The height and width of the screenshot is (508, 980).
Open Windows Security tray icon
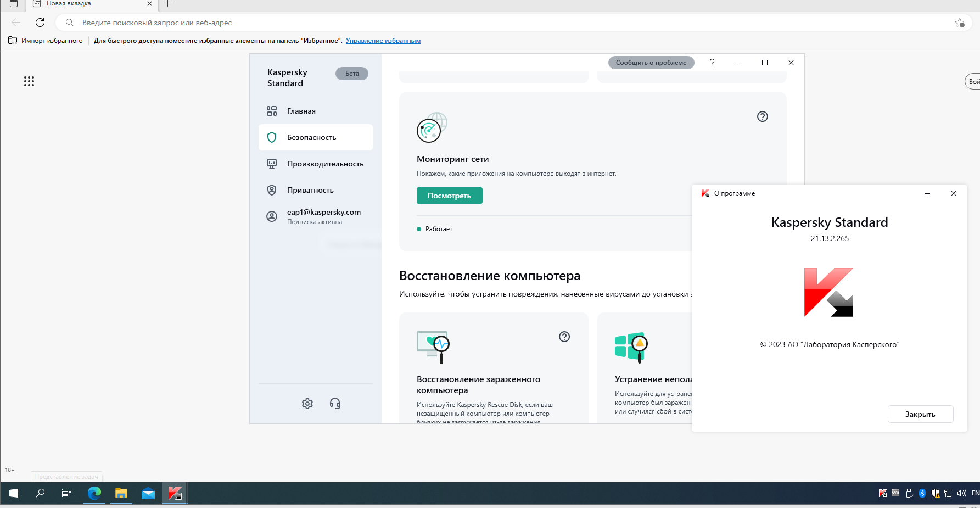click(936, 493)
